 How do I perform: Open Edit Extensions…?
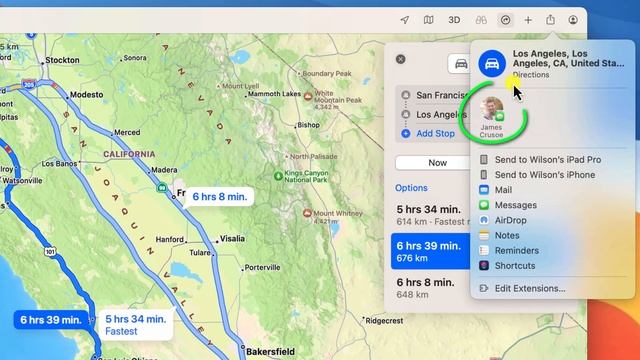pos(530,288)
